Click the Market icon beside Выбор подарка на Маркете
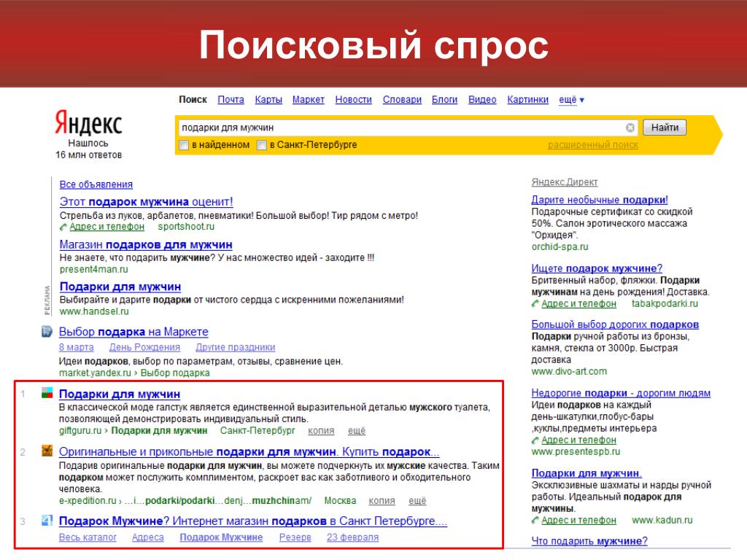The image size is (747, 560). 47,332
